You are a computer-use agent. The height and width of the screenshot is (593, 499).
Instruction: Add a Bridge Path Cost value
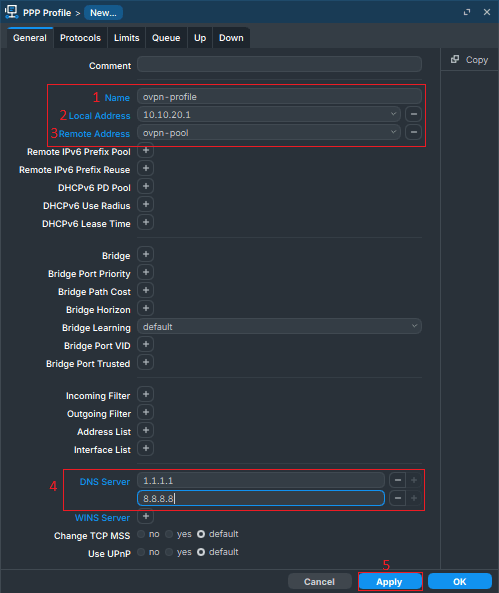[146, 290]
